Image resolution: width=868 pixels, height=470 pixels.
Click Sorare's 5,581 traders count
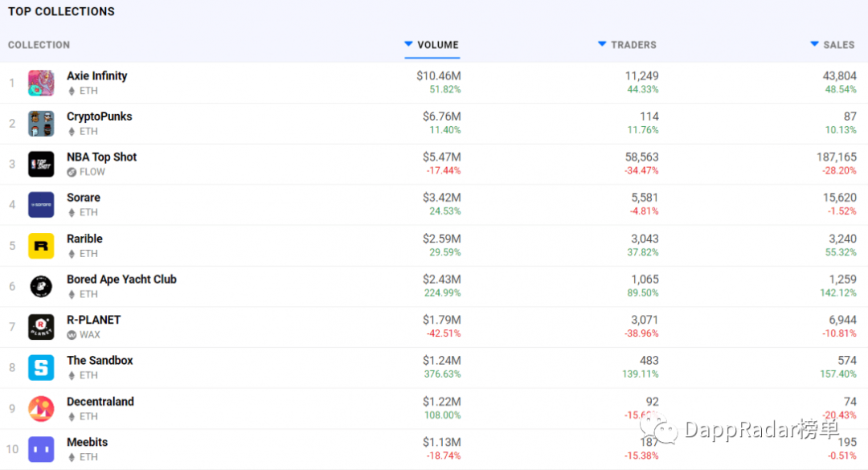point(645,198)
